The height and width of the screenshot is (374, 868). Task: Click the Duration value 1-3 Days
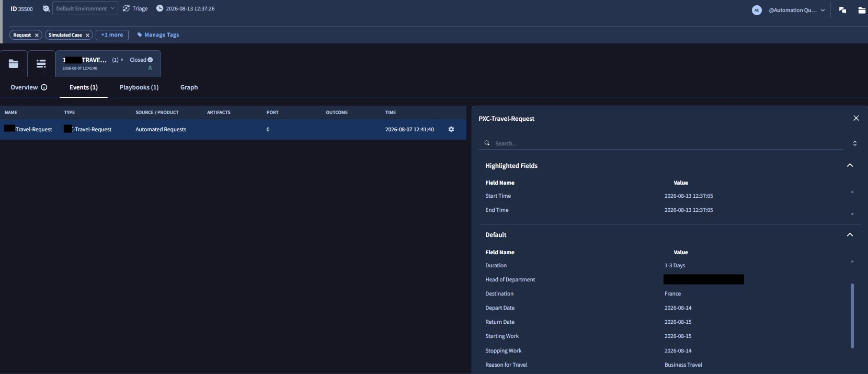(675, 265)
